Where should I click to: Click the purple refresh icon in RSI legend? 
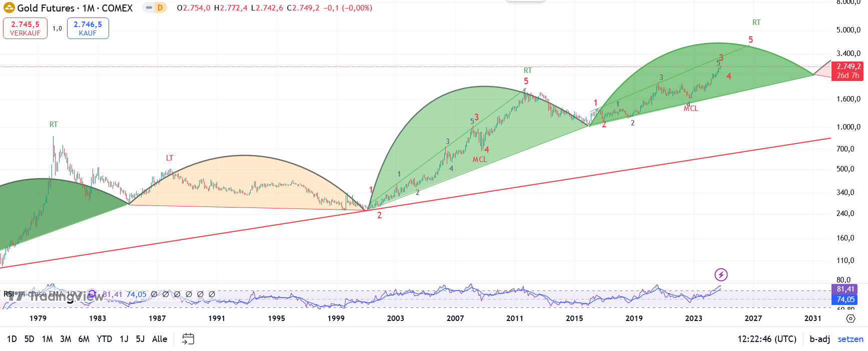(x=92, y=294)
